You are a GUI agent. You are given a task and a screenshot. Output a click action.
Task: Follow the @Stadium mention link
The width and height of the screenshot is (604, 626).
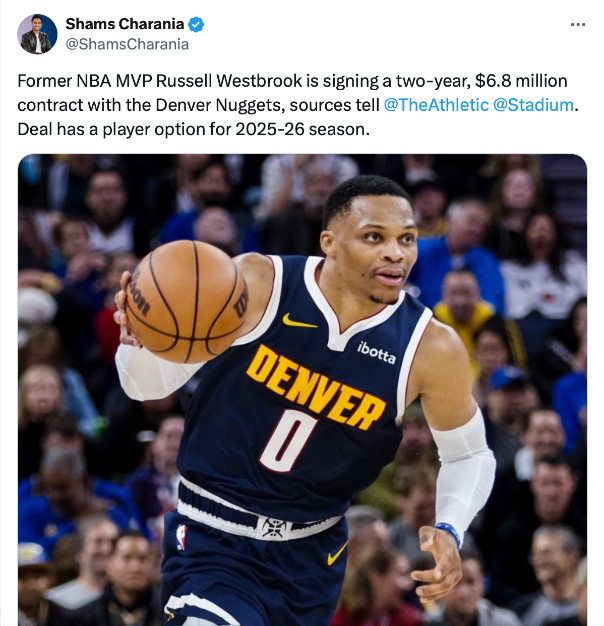coord(533,105)
